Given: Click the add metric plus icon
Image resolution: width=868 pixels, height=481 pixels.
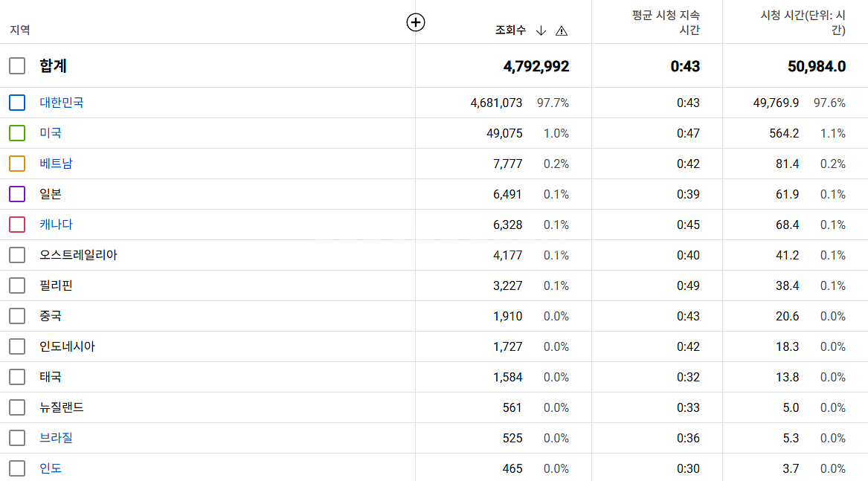Looking at the screenshot, I should pos(415,23).
